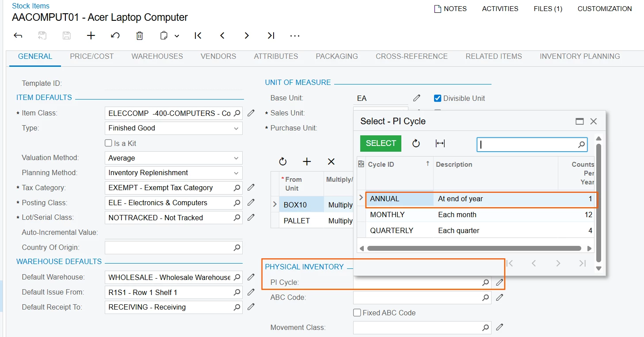
Task: Search Item Class with magnifier icon
Action: (x=237, y=113)
